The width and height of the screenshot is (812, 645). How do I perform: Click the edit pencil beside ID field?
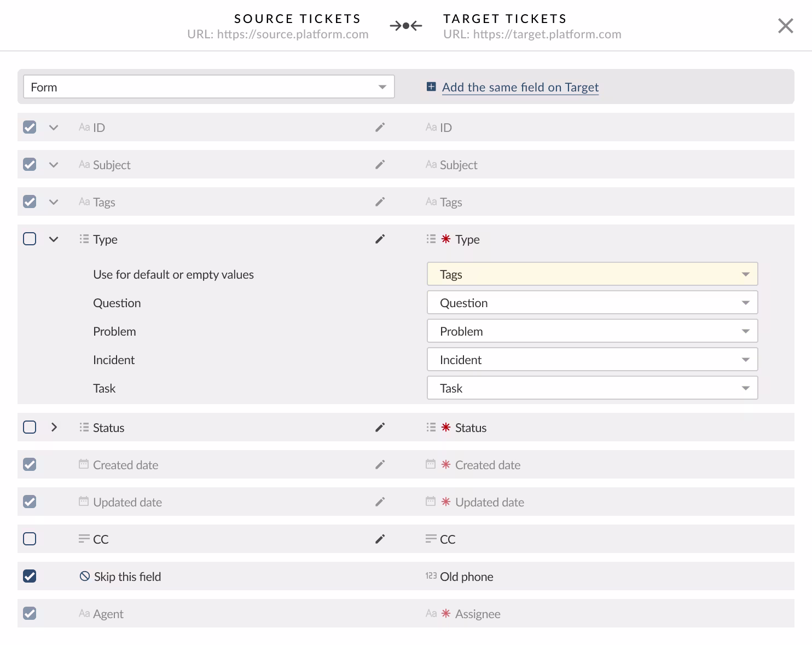380,128
